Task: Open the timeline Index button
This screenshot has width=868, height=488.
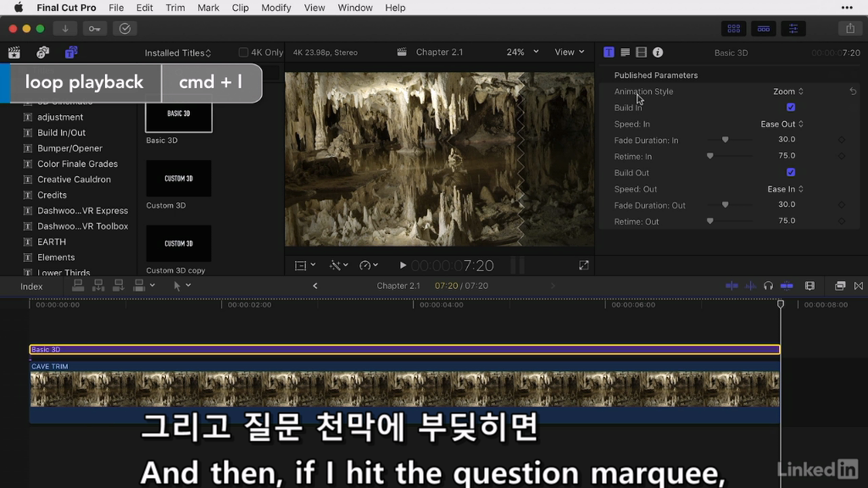Action: [x=31, y=287]
